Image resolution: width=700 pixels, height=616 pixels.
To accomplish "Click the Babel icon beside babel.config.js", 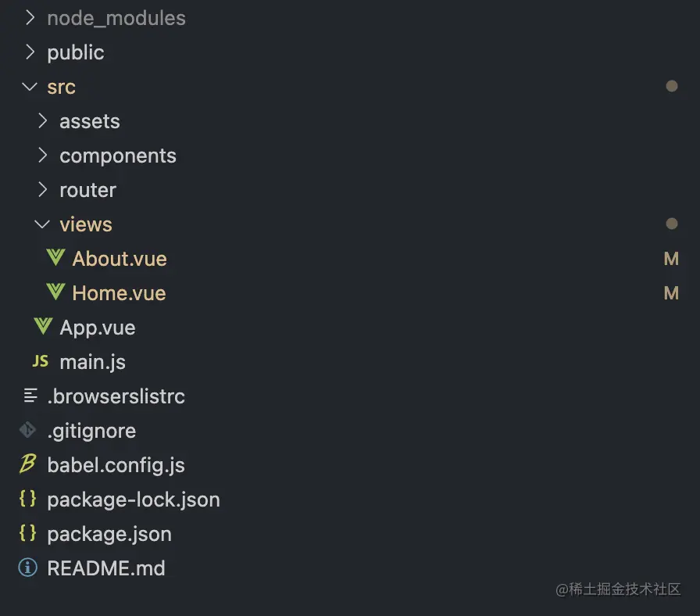I will tap(28, 464).
